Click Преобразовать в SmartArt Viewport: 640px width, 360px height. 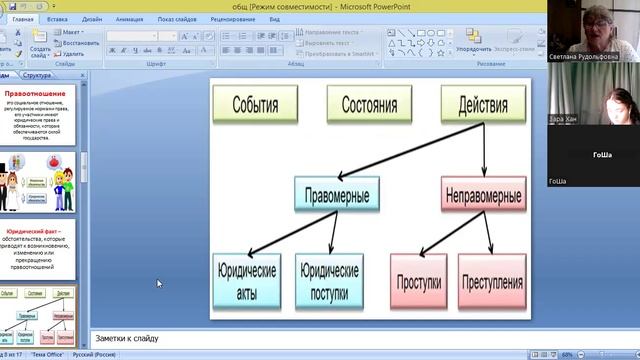337,54
